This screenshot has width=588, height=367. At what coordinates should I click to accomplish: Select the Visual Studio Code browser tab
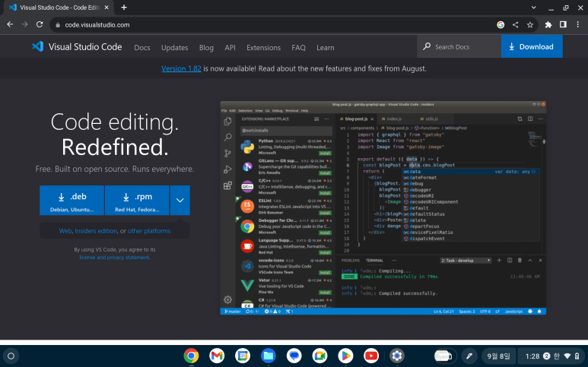tap(59, 8)
